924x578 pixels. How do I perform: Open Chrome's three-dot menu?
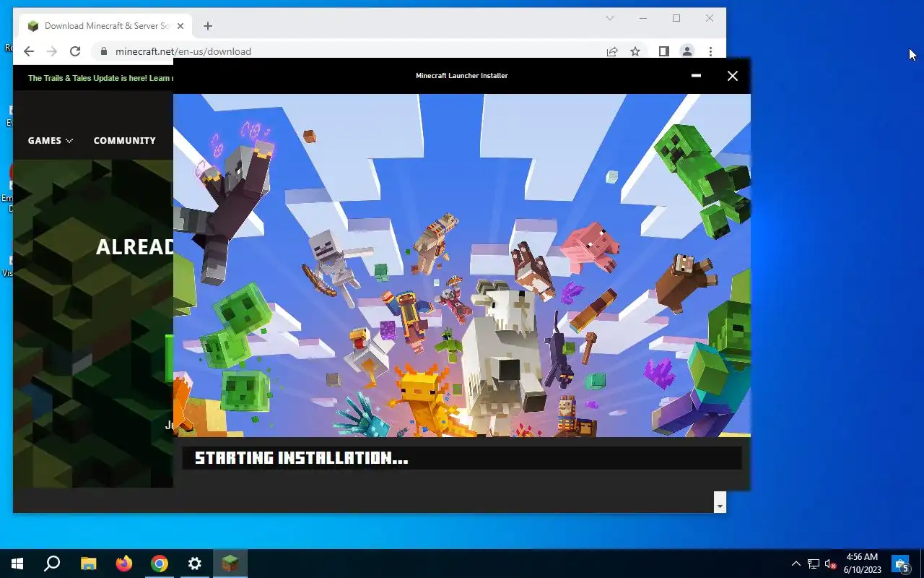(x=711, y=51)
